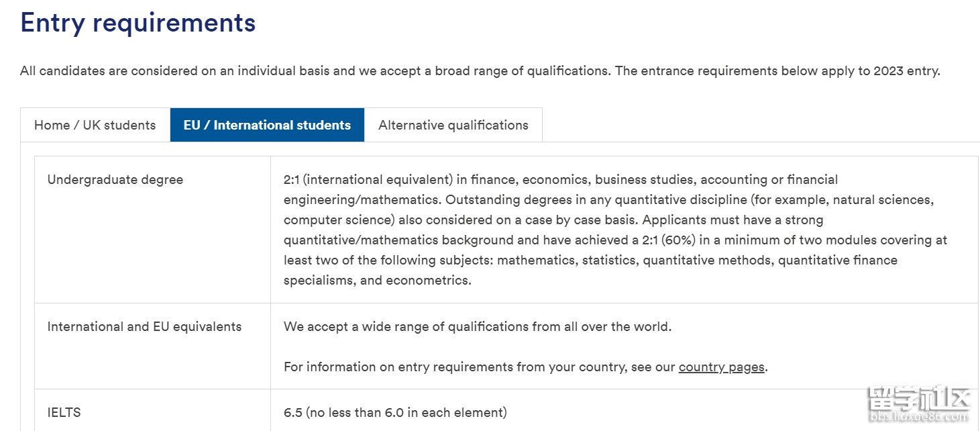Image resolution: width=980 pixels, height=431 pixels.
Task: Click the sentence about accepting worldwide qualifications
Action: click(477, 326)
